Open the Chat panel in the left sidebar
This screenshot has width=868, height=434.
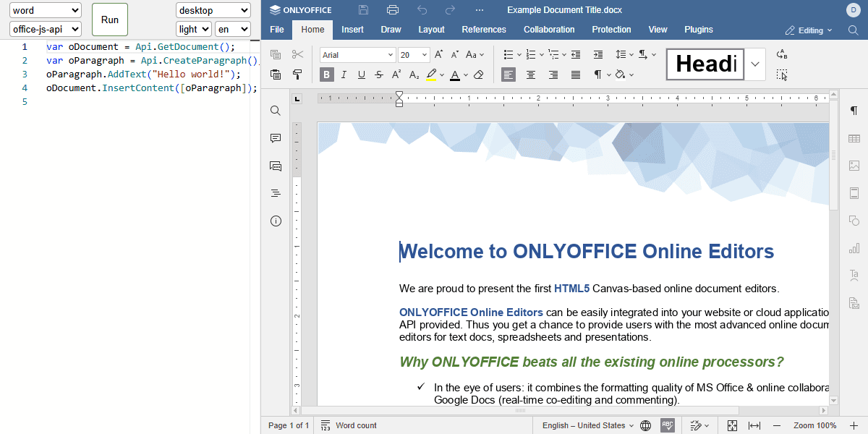click(x=276, y=166)
